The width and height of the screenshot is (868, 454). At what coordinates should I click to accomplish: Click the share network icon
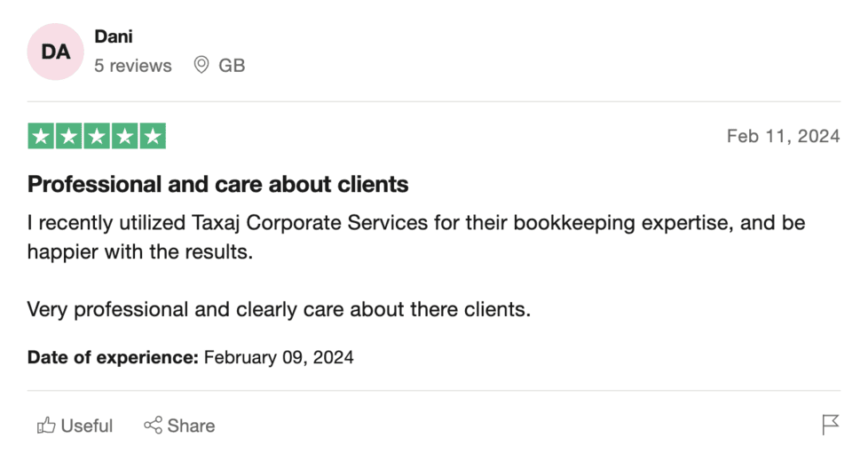point(153,426)
